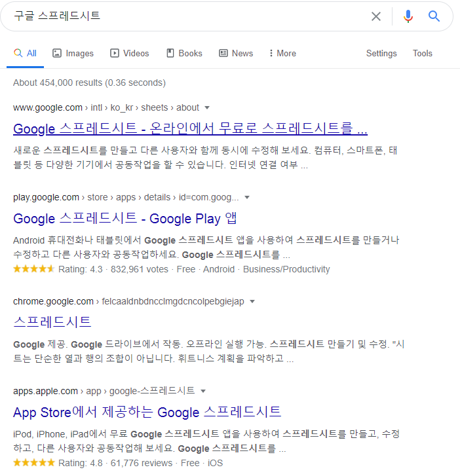Start voice search with the microphone icon
This screenshot has height=476, width=460.
coord(408,16)
